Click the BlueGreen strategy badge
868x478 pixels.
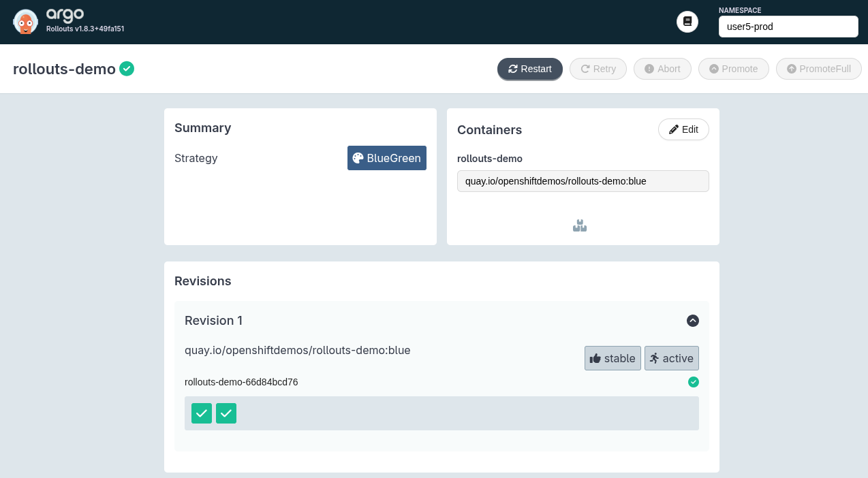pos(386,158)
